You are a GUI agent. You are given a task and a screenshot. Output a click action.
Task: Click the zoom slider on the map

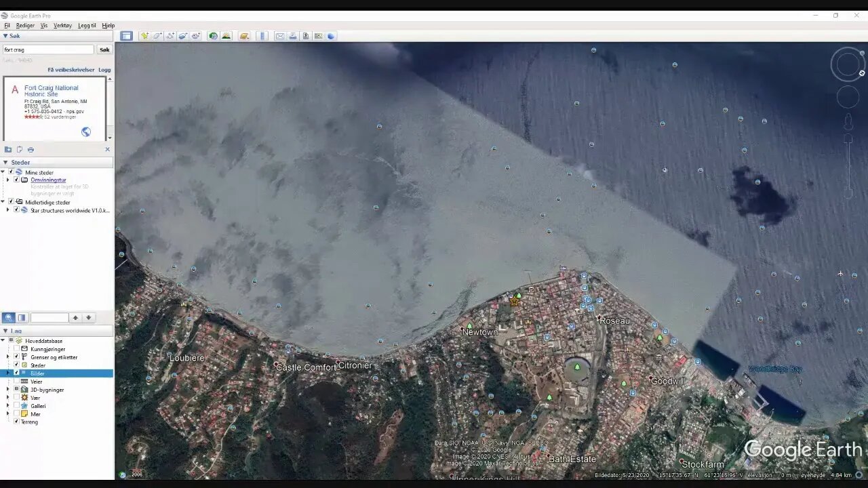click(x=848, y=166)
